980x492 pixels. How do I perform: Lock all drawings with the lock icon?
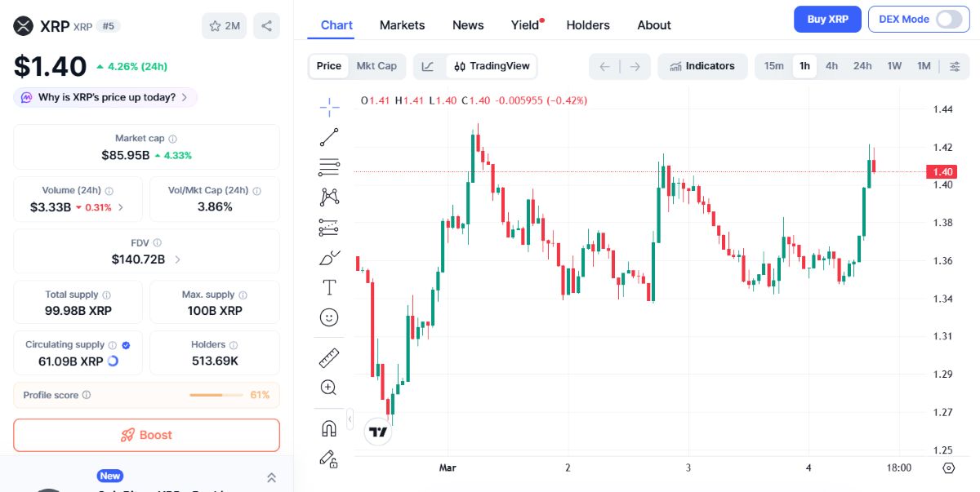329,459
